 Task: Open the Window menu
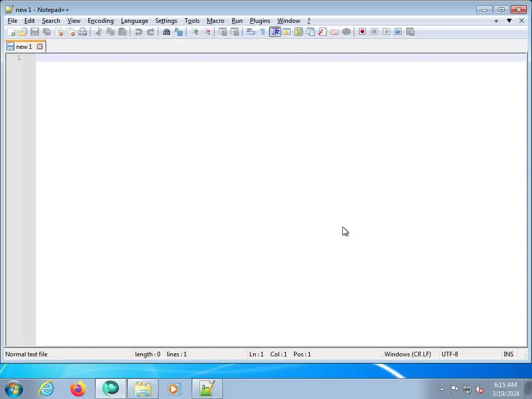coord(289,21)
